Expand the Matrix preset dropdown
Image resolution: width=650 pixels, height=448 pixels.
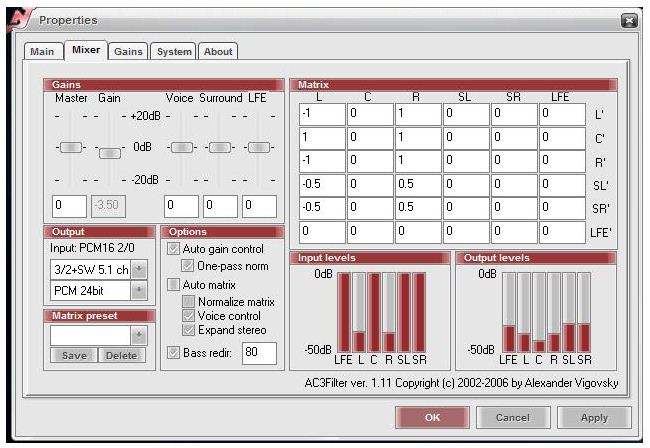(x=139, y=335)
